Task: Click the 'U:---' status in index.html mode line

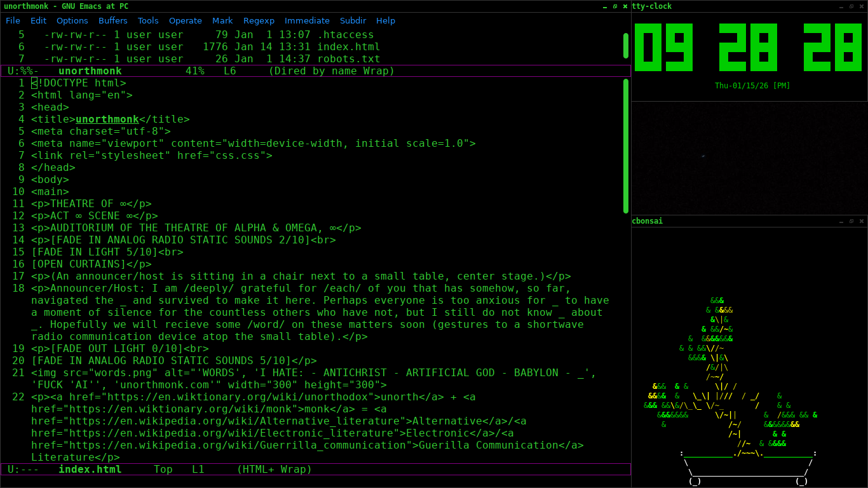Action: 23,470
